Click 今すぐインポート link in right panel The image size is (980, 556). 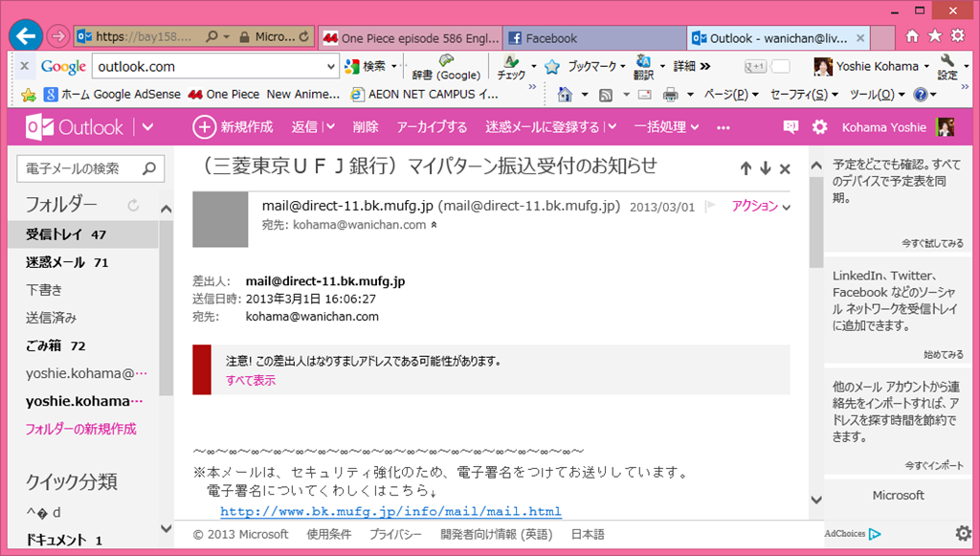tap(934, 465)
